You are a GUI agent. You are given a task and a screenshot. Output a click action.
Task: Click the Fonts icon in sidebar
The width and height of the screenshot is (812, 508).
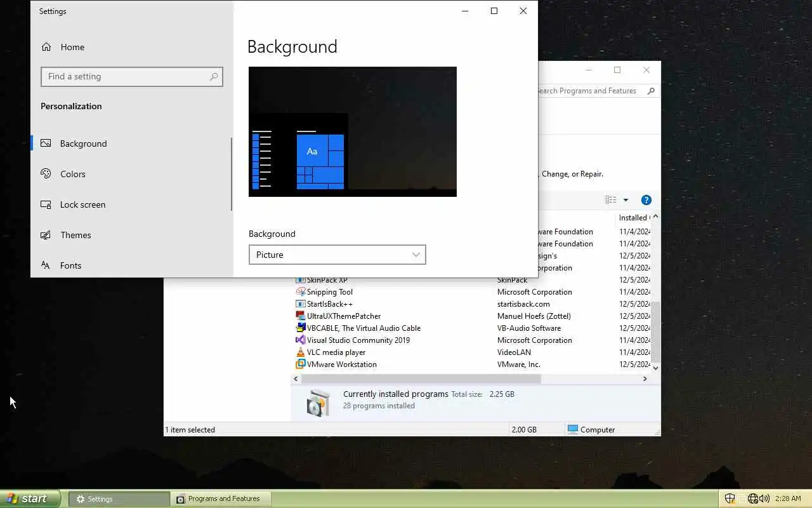(46, 265)
